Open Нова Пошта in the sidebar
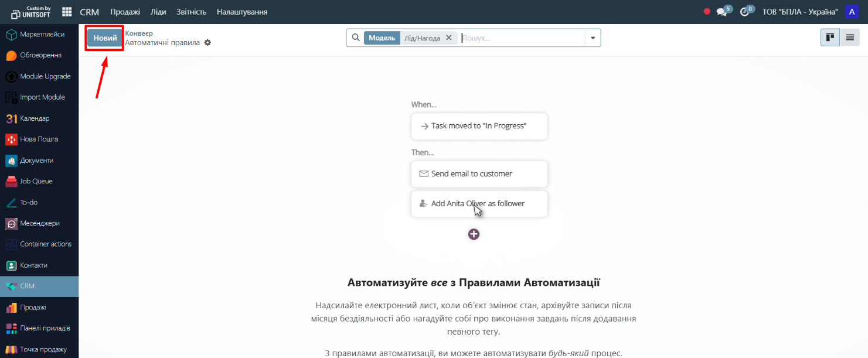This screenshot has width=868, height=358. [39, 139]
